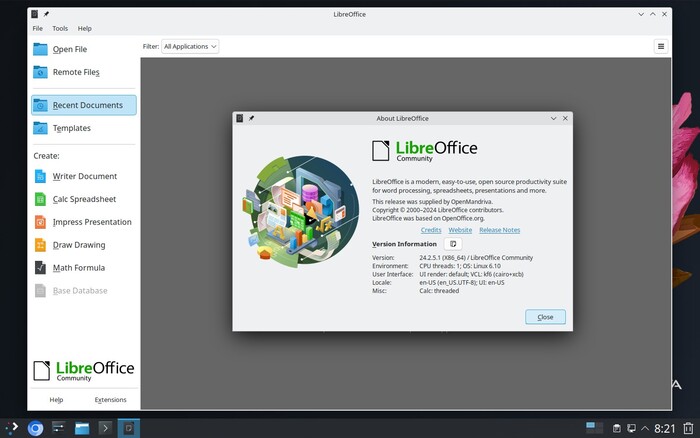
Task: Copy version information with the copy icon
Action: coord(453,244)
